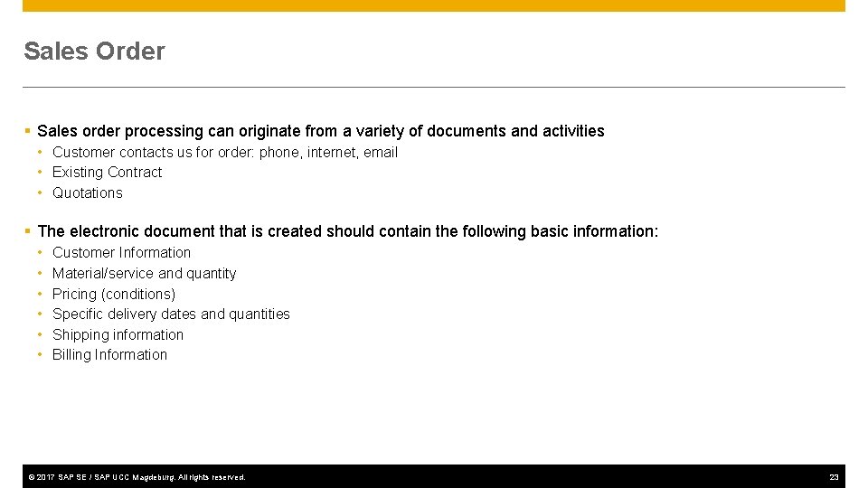The height and width of the screenshot is (488, 868).
Task: Click the 'Customer contacts us for order' bullet
Action: 225,152
